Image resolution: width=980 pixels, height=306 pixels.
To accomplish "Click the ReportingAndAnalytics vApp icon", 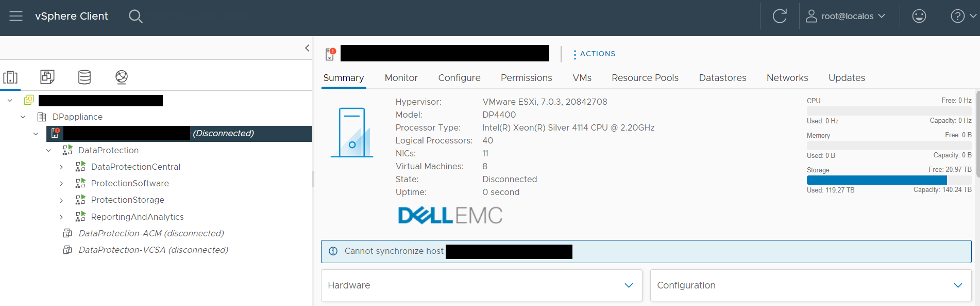I will click(x=80, y=217).
